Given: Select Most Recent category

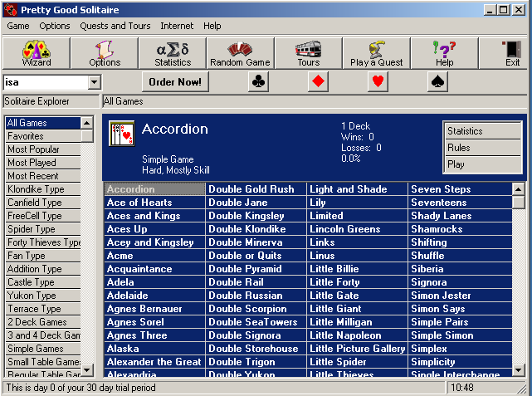Looking at the screenshot, I should (x=43, y=176).
